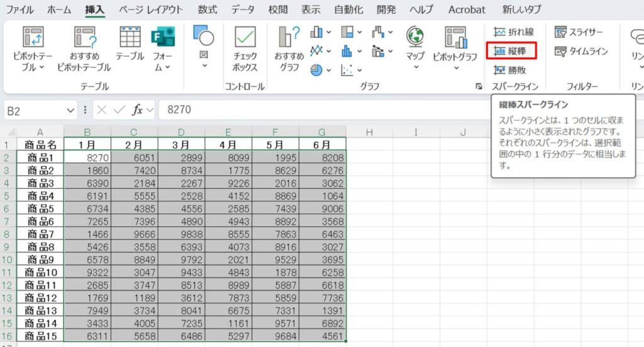Image resolution: width=644 pixels, height=347 pixels.
Task: Click the PivotChart (ピボットグラフ) icon
Action: (x=455, y=37)
